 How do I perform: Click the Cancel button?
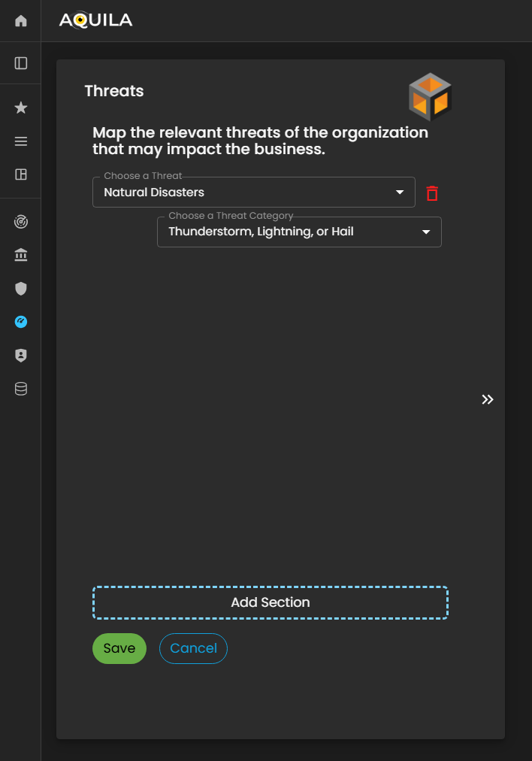coord(193,648)
